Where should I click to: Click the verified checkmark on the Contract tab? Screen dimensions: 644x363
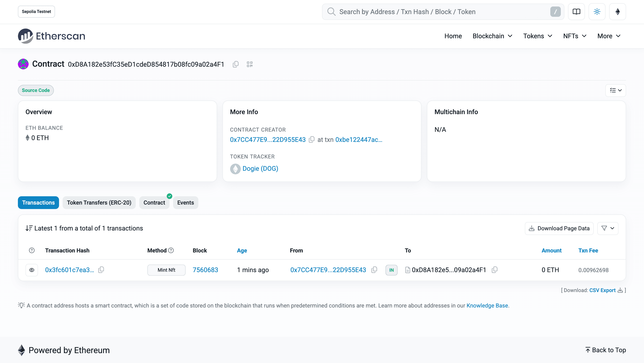(x=169, y=196)
